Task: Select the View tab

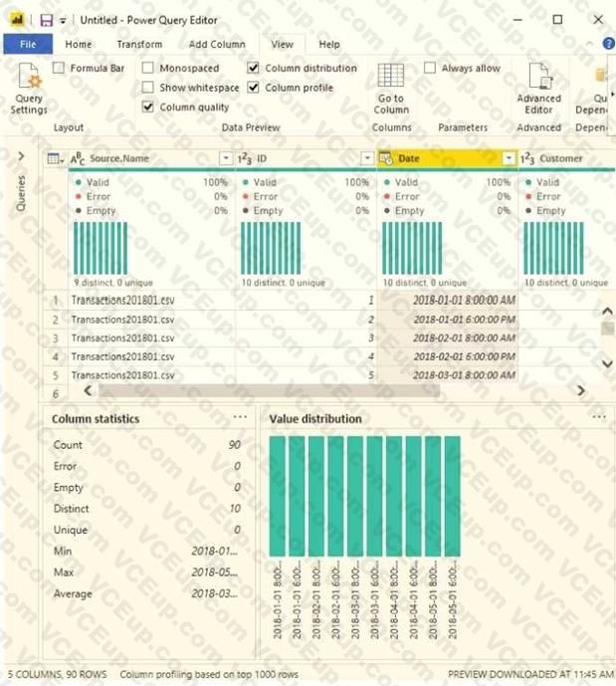Action: click(x=282, y=44)
